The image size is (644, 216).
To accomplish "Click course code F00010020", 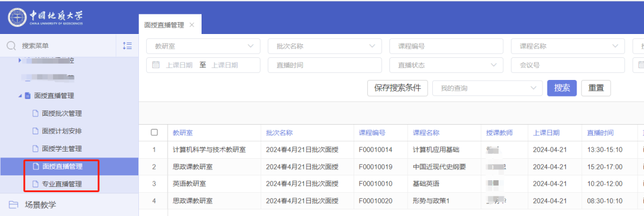I will pos(376,201).
